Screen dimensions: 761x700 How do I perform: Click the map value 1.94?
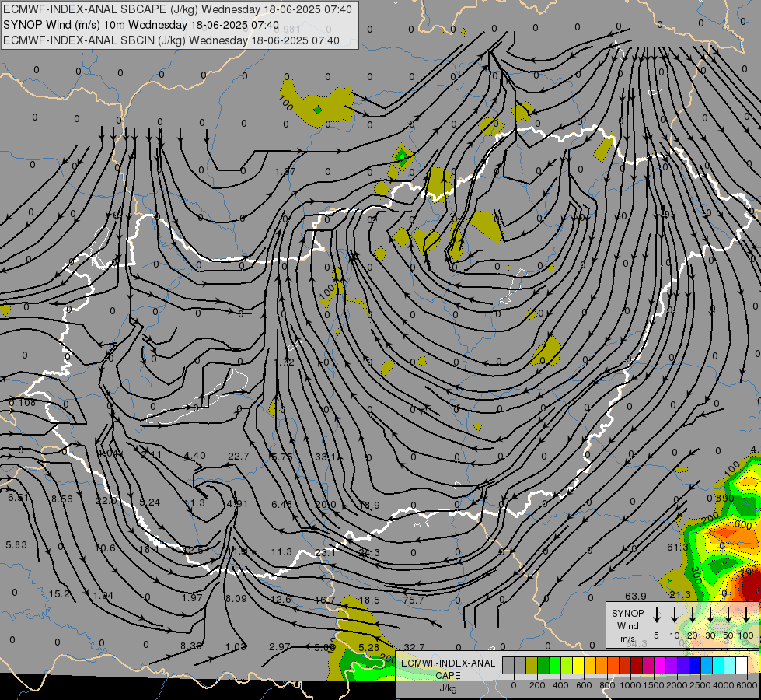(x=103, y=596)
